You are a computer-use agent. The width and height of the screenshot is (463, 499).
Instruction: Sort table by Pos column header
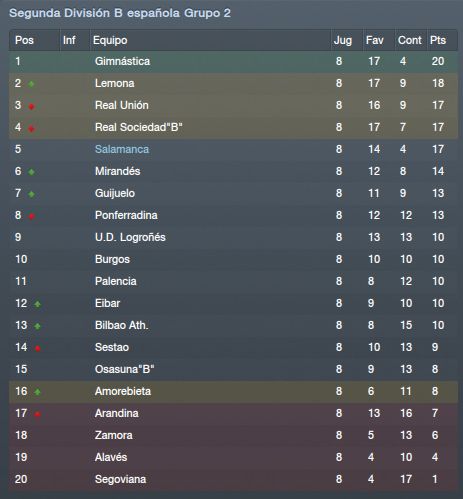click(x=24, y=40)
